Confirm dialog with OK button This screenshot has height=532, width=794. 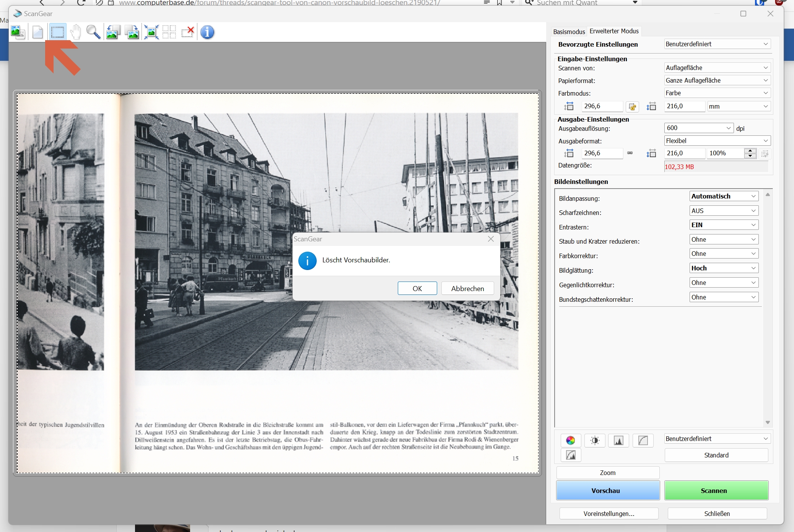tap(417, 288)
